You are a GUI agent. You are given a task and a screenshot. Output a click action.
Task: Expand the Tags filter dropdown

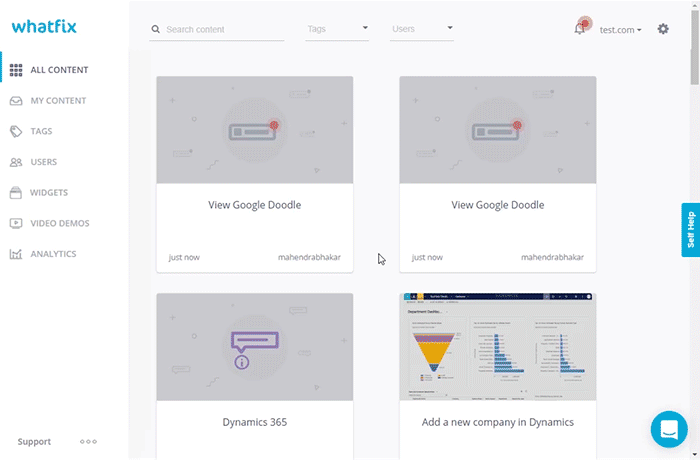pyautogui.click(x=337, y=29)
